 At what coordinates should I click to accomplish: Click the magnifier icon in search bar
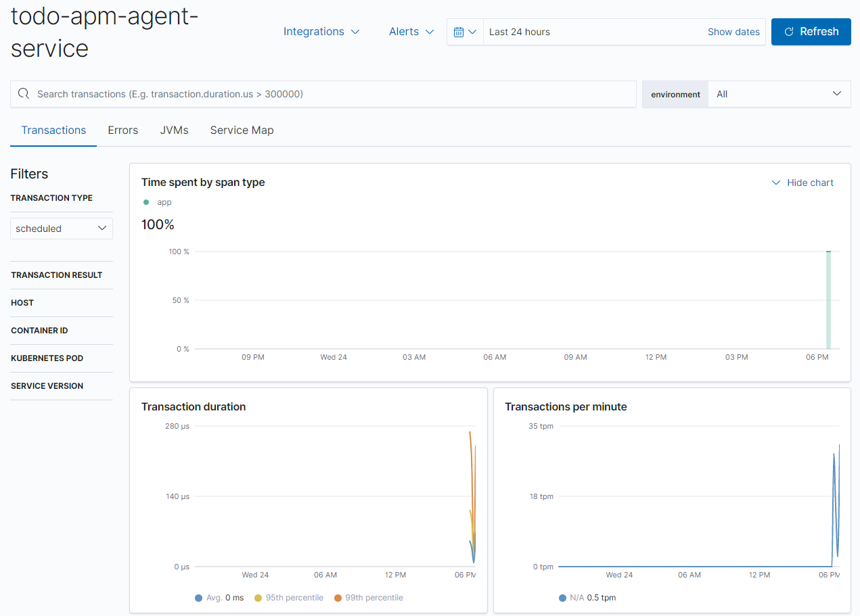(x=24, y=94)
